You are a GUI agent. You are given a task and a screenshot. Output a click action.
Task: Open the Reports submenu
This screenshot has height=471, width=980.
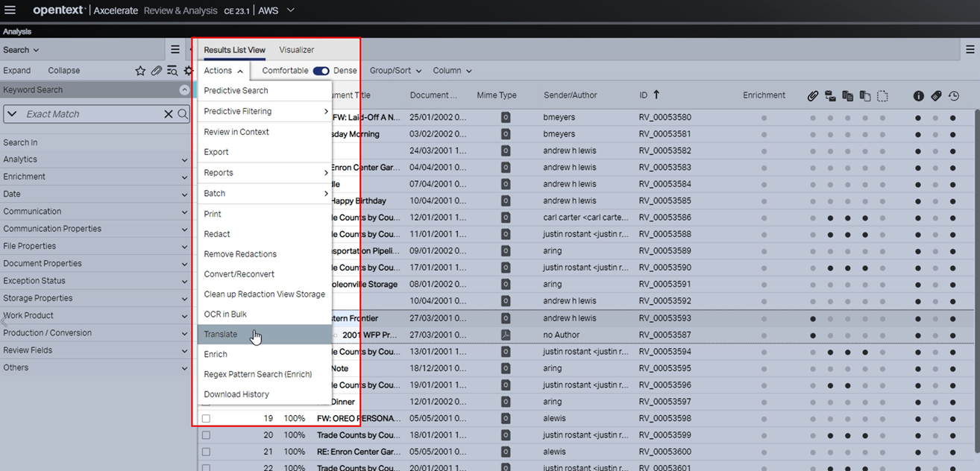(x=265, y=173)
